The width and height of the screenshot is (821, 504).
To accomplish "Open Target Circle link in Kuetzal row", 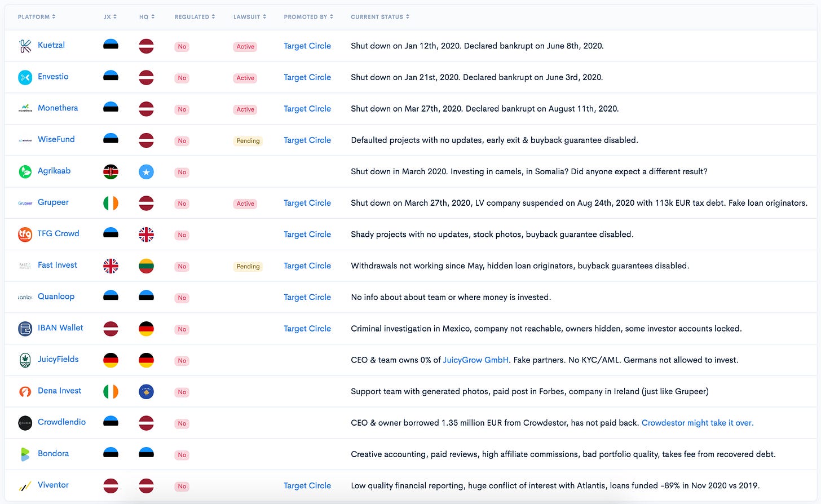I will pyautogui.click(x=307, y=46).
